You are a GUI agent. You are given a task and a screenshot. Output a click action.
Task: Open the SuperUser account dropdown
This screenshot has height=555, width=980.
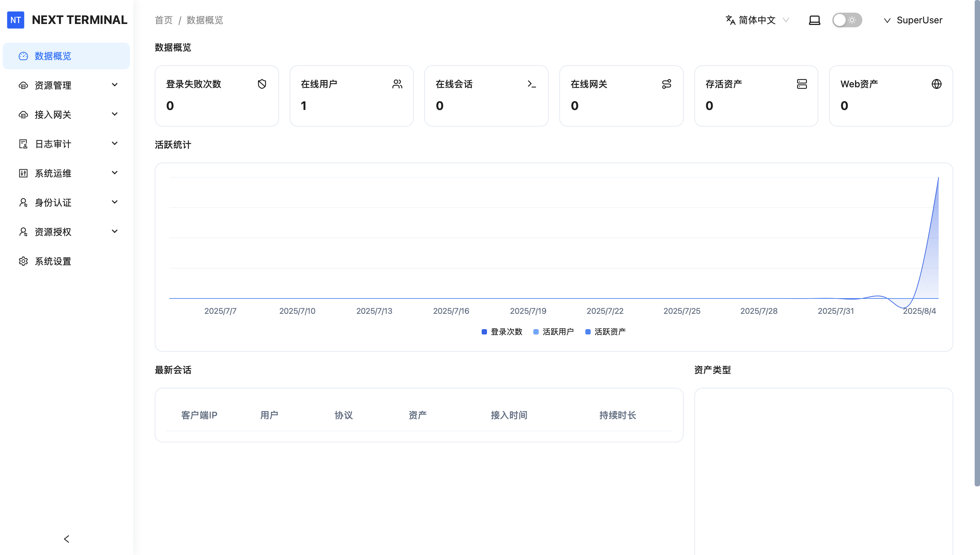[913, 20]
